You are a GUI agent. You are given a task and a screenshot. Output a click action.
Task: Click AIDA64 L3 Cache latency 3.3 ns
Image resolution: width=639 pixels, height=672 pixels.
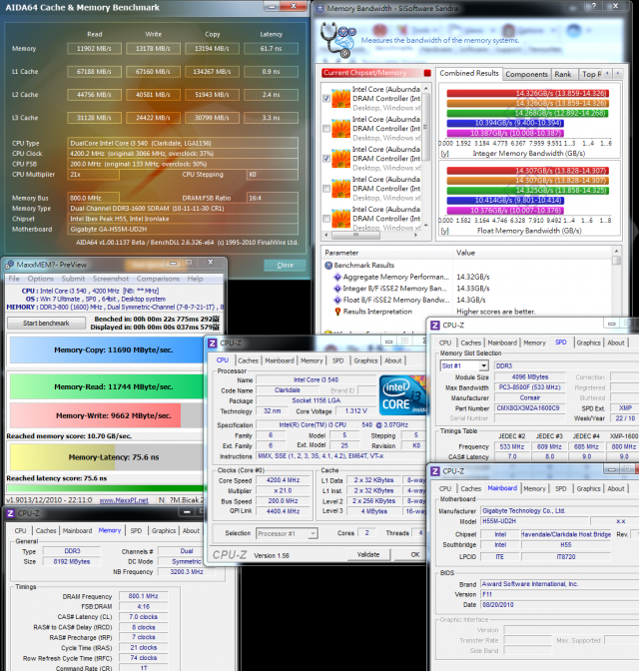pos(271,118)
